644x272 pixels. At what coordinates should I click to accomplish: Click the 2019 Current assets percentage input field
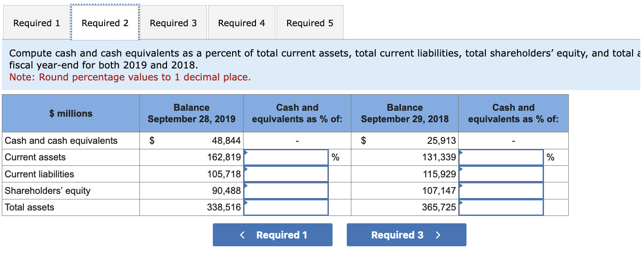pyautogui.click(x=286, y=157)
